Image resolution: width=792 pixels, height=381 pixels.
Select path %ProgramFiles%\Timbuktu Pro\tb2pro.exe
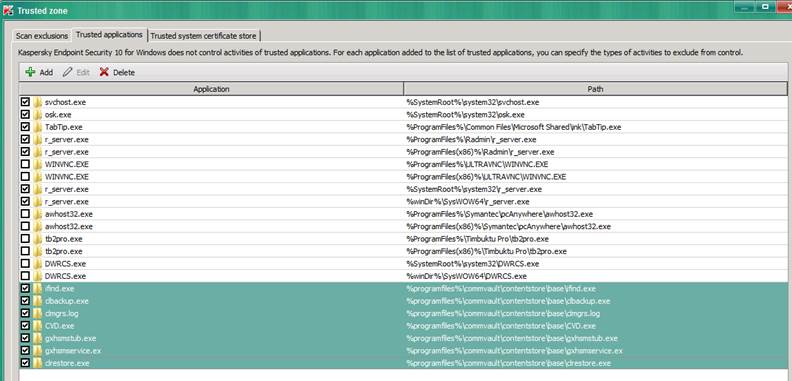tap(477, 239)
